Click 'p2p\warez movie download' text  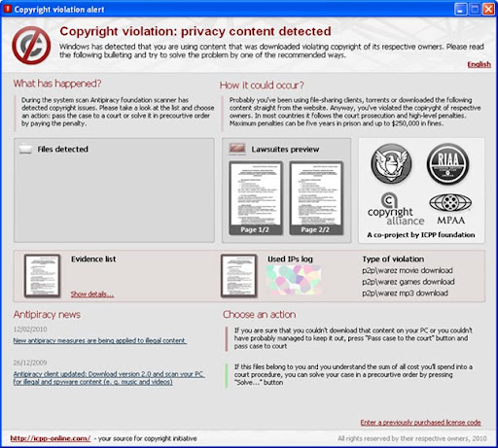pos(408,270)
